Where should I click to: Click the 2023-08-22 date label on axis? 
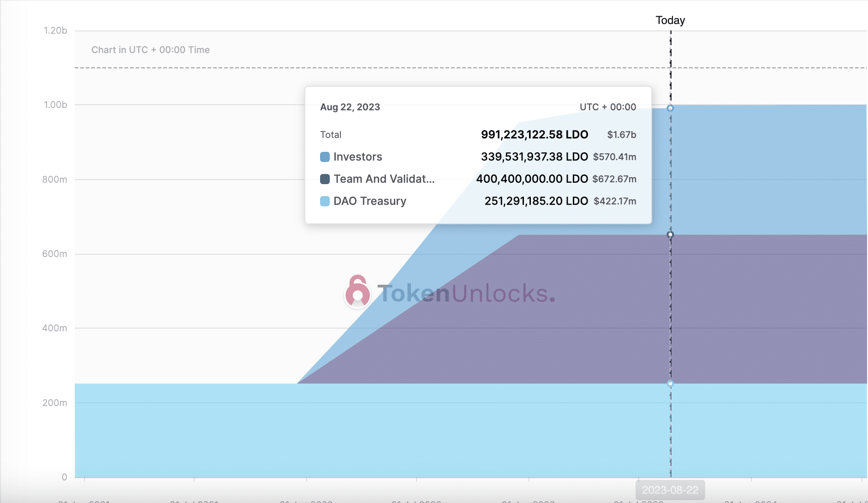[670, 490]
